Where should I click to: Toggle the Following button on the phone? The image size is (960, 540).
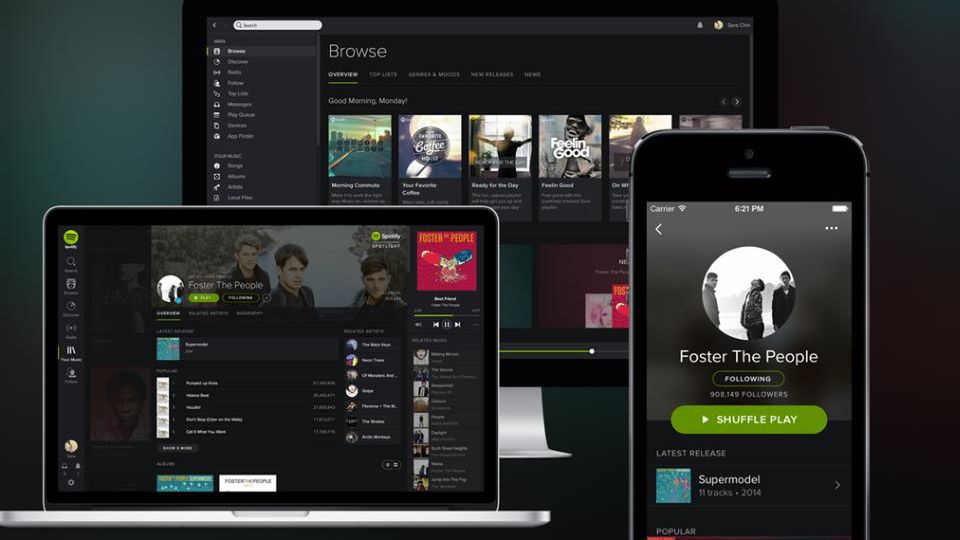748,379
